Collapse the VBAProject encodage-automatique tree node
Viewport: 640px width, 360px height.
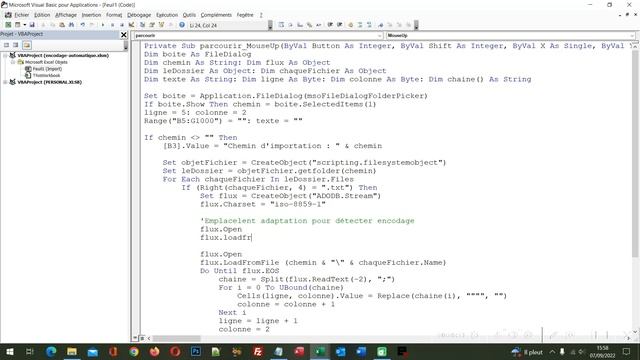(x=5, y=55)
